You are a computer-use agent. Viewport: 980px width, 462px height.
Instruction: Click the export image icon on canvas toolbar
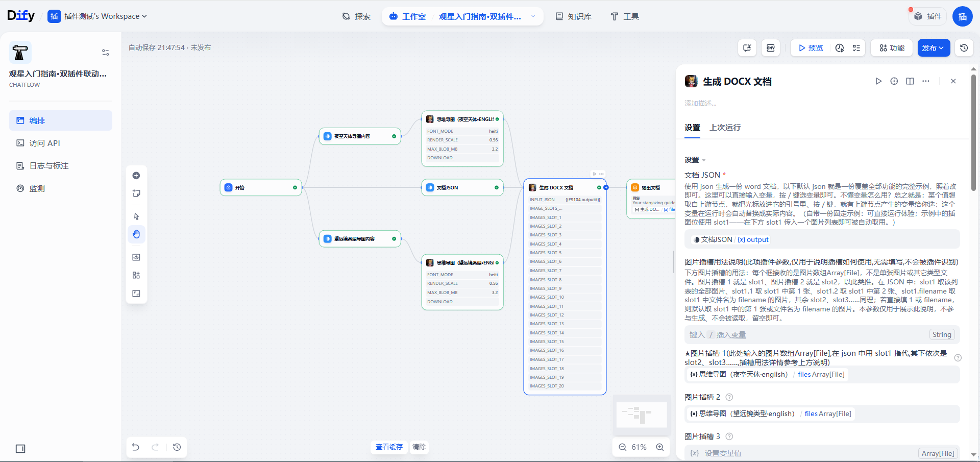point(136,257)
